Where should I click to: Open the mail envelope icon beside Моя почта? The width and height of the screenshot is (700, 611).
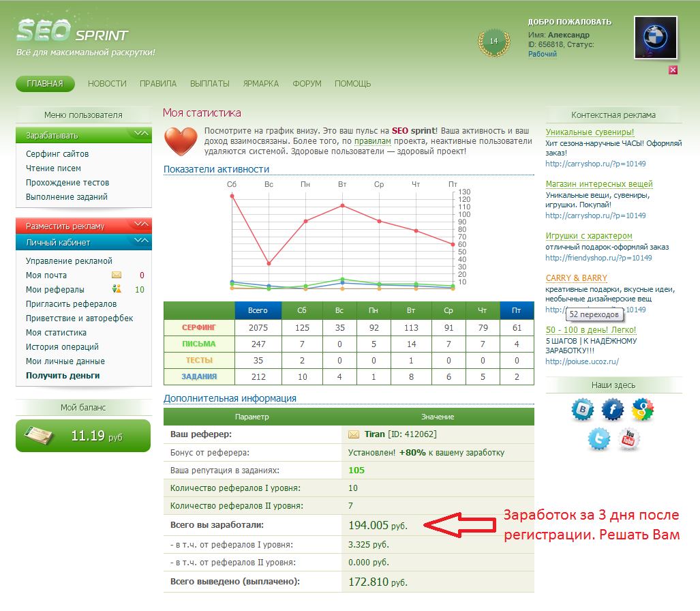(117, 275)
